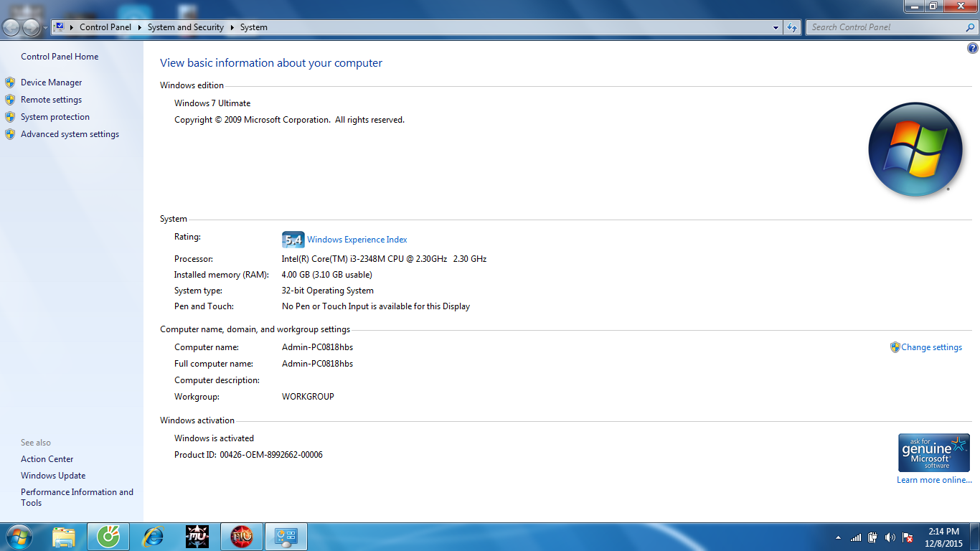The image size is (980, 551).
Task: Open Windows Experience Index link
Action: click(357, 240)
